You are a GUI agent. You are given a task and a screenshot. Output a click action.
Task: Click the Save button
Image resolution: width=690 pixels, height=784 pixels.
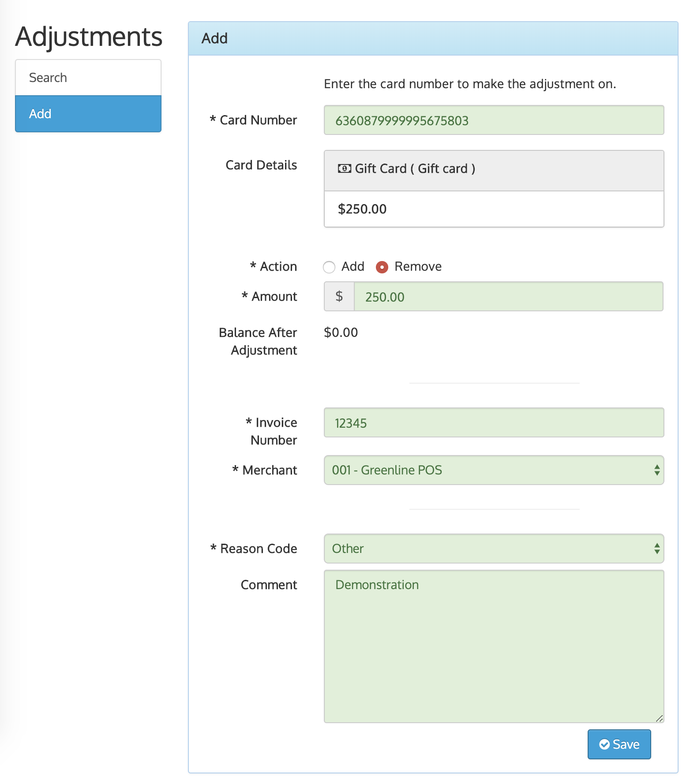click(619, 744)
